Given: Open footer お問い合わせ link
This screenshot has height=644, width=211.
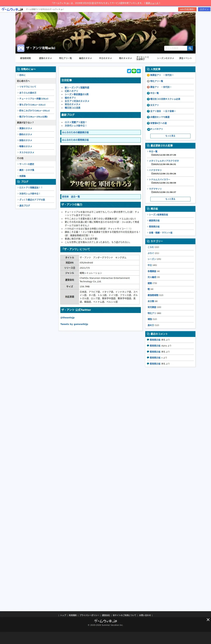Looking at the screenshot, I should click(x=145, y=615).
